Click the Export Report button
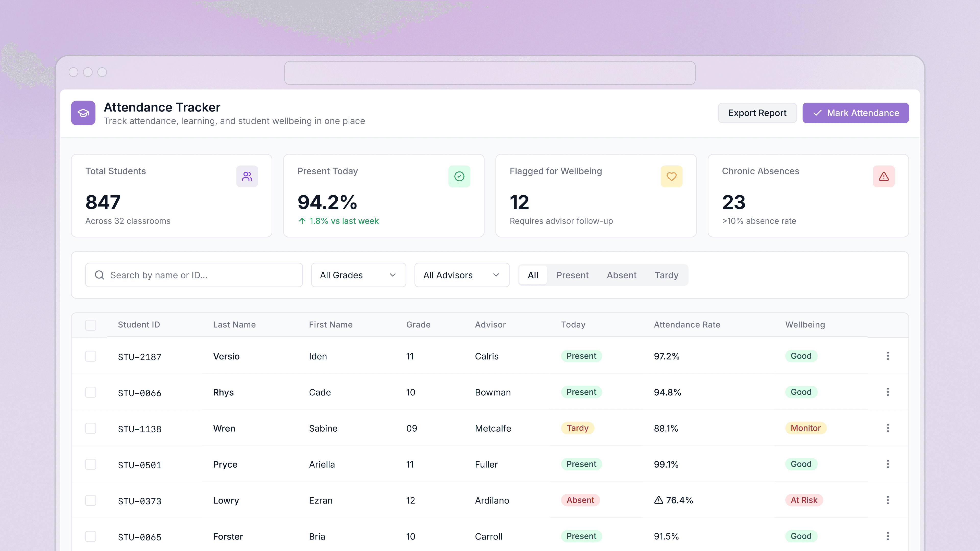This screenshot has width=980, height=551. tap(757, 113)
